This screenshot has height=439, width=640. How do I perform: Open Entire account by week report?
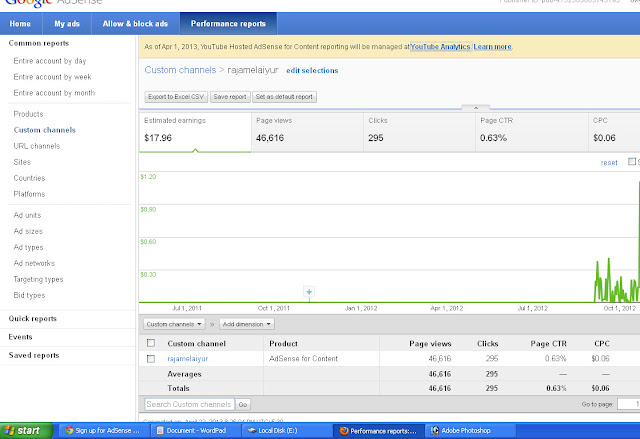[52, 77]
